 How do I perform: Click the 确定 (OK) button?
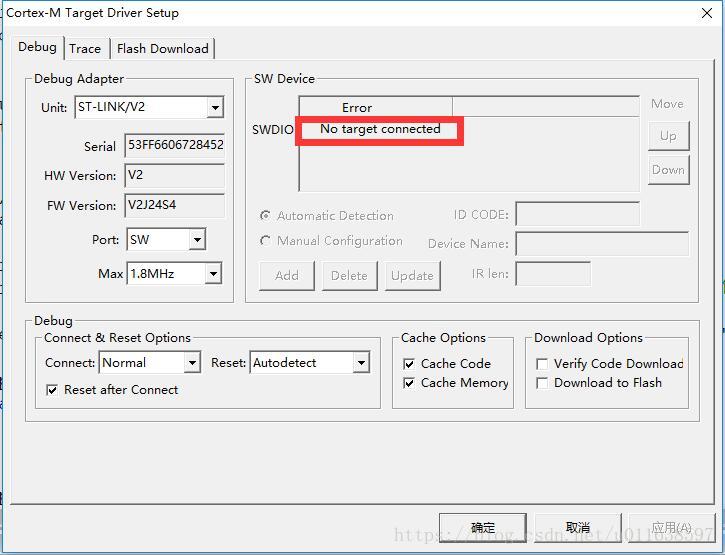483,527
